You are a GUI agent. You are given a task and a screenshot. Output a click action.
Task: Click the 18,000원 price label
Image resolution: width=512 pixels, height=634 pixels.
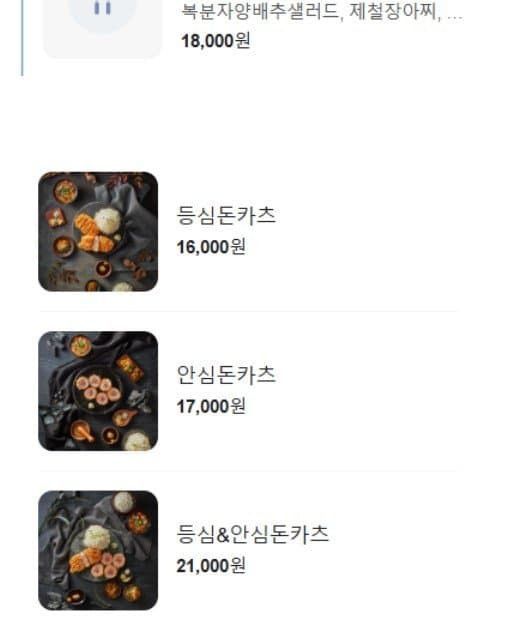216,40
